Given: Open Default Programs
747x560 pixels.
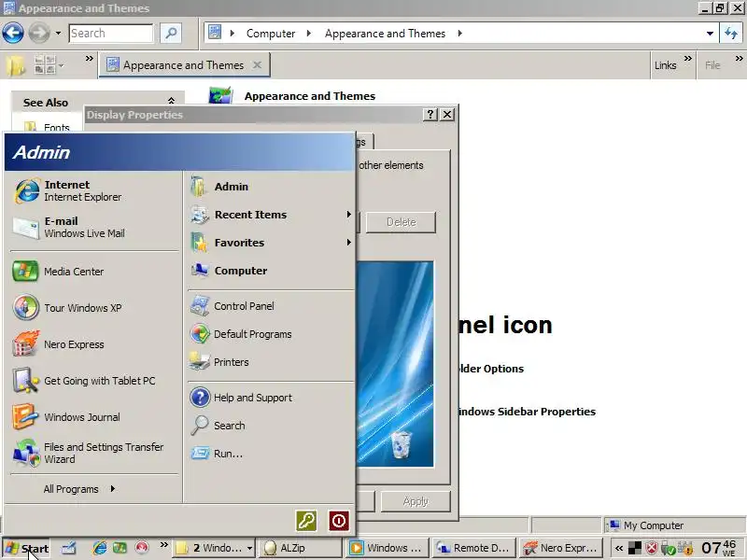Looking at the screenshot, I should [271, 334].
